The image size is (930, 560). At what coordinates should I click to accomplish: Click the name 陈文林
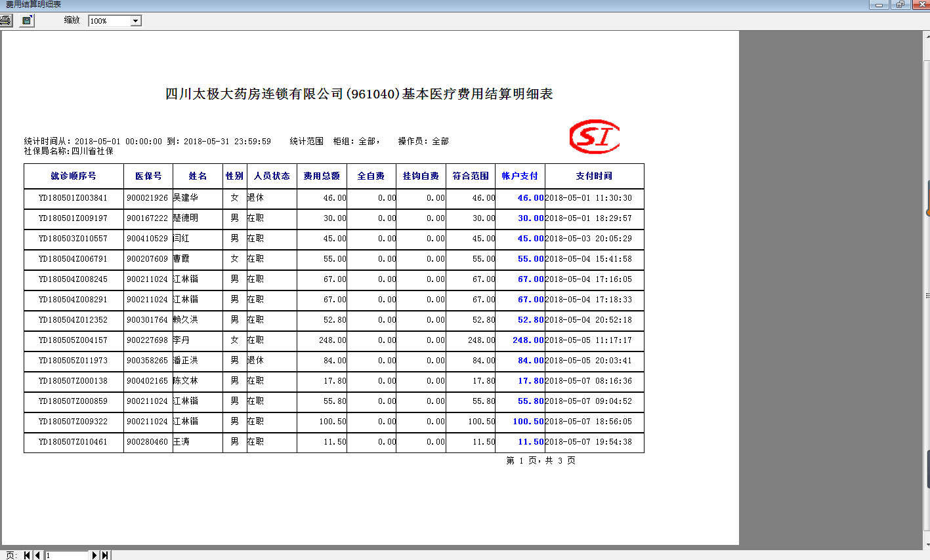tap(186, 381)
